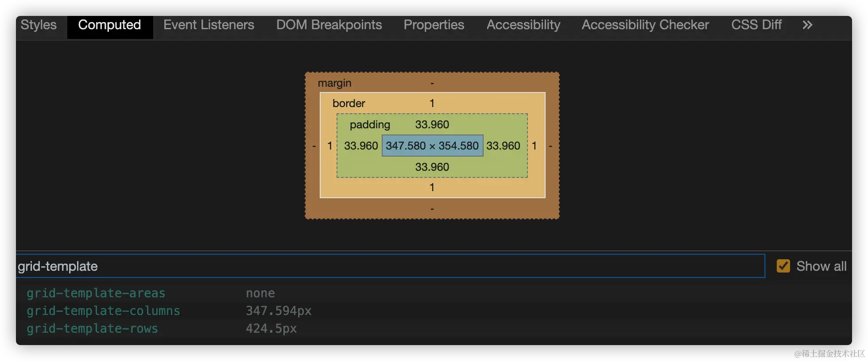Uncheck the Show all checkbox

click(x=783, y=266)
